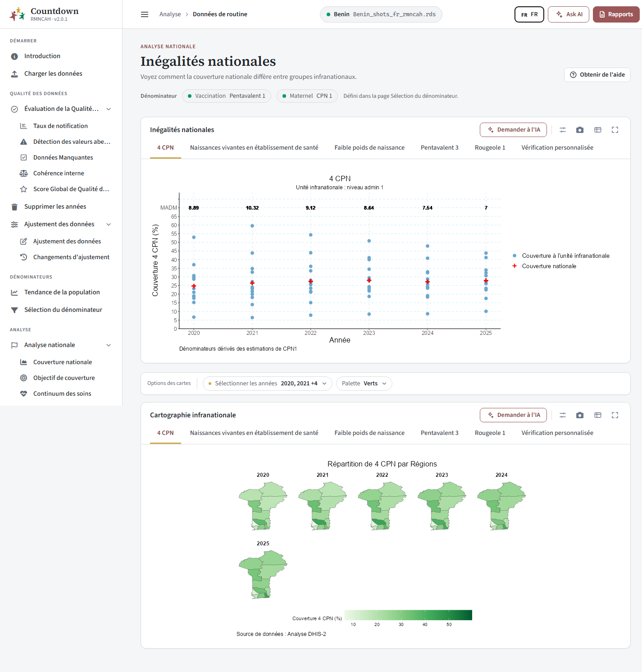The image size is (642, 672).
Task: Expand Inégalités nationales chart to fullscreen
Action: [x=615, y=130]
